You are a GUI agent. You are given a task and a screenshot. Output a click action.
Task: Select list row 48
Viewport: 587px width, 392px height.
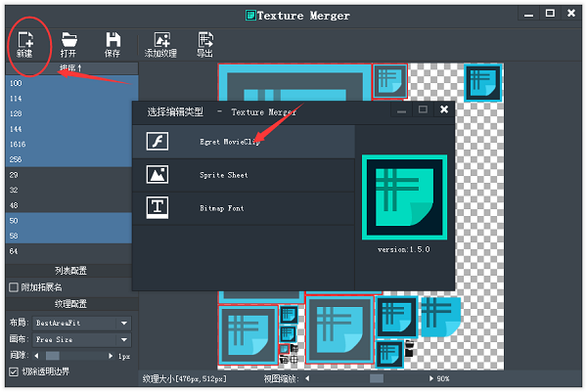tap(68, 205)
